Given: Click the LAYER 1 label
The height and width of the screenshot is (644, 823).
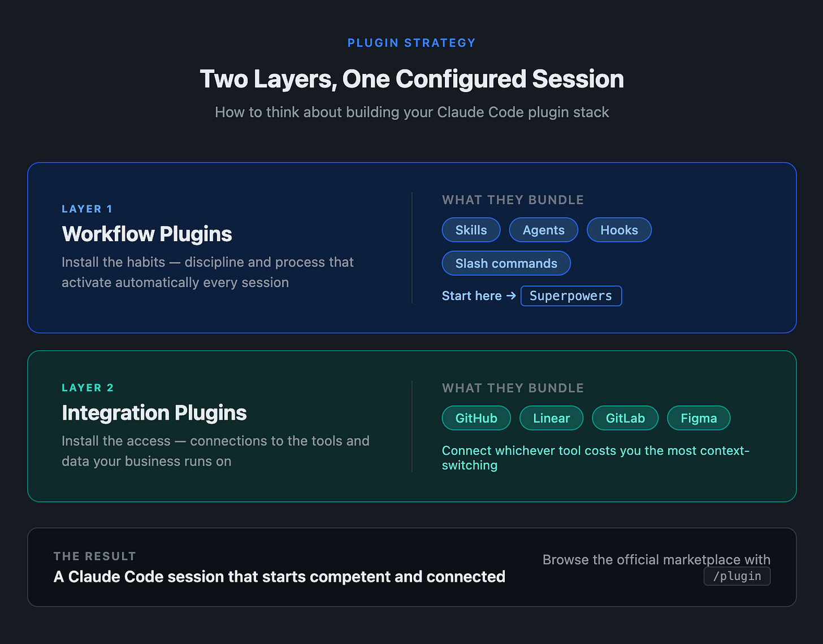Looking at the screenshot, I should (x=87, y=209).
